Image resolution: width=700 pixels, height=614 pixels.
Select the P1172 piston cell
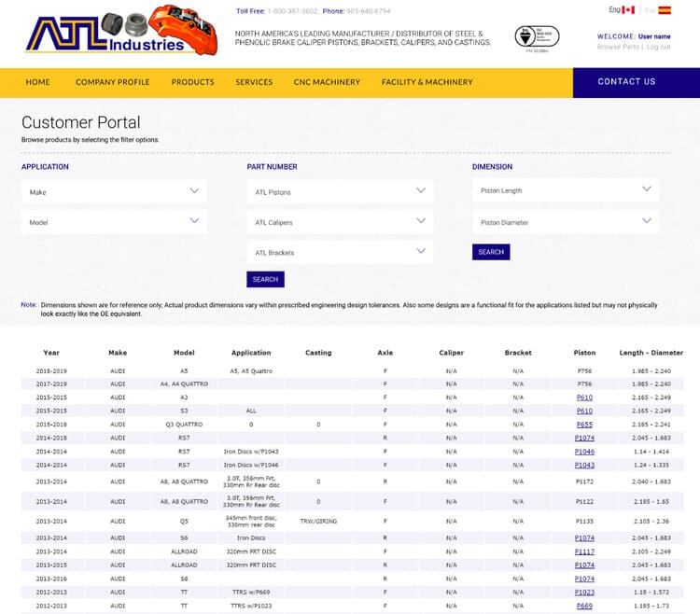point(584,481)
